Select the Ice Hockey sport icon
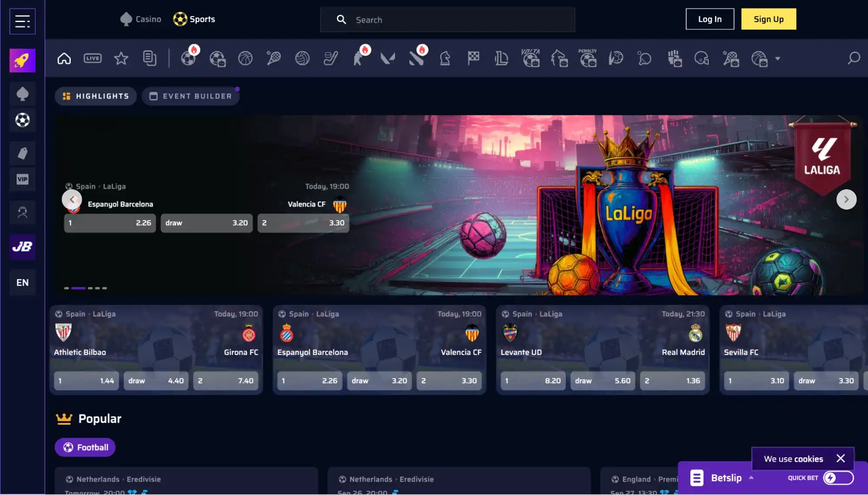 pos(331,58)
